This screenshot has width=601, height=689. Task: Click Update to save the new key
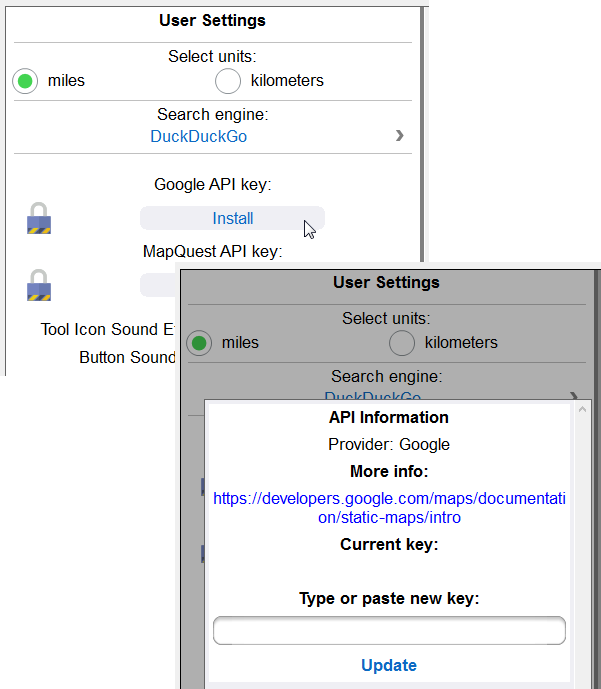point(388,665)
